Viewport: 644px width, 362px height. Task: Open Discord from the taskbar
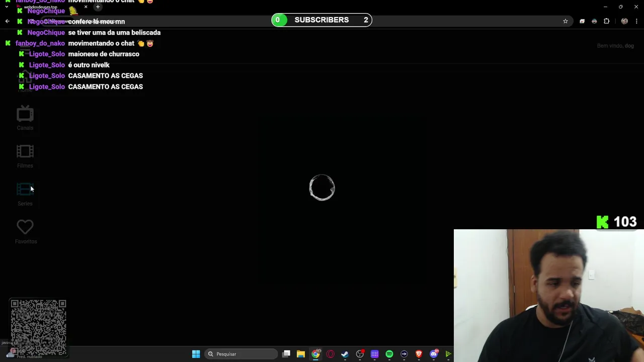pos(434,354)
